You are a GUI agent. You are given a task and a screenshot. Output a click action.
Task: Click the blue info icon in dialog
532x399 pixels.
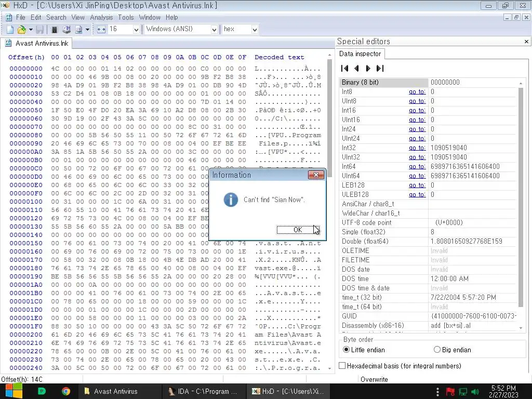point(231,199)
